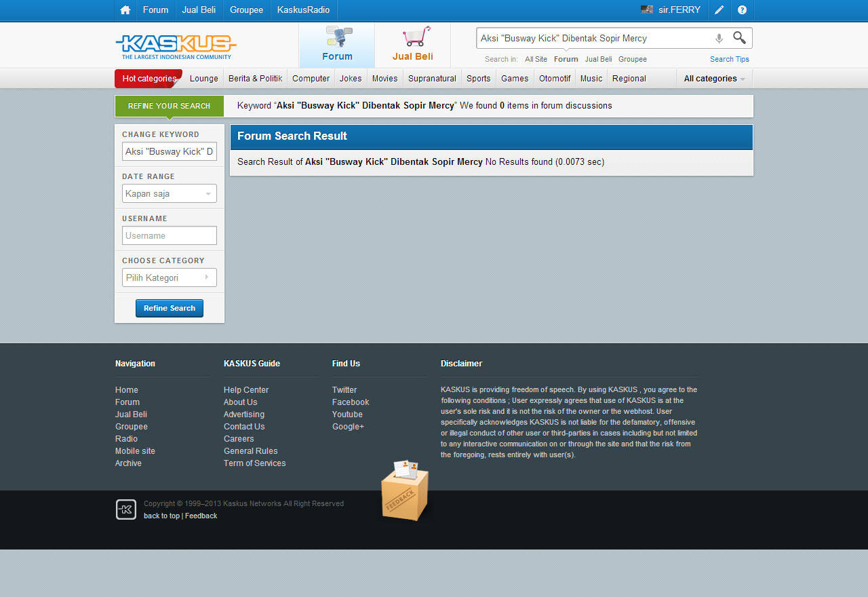Open the Jokes category

tap(351, 79)
